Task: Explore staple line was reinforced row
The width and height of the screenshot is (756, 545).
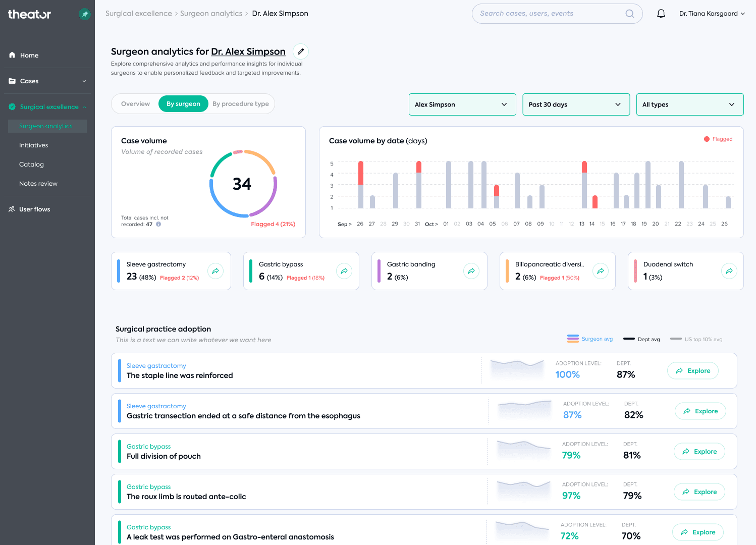Action: (x=693, y=371)
